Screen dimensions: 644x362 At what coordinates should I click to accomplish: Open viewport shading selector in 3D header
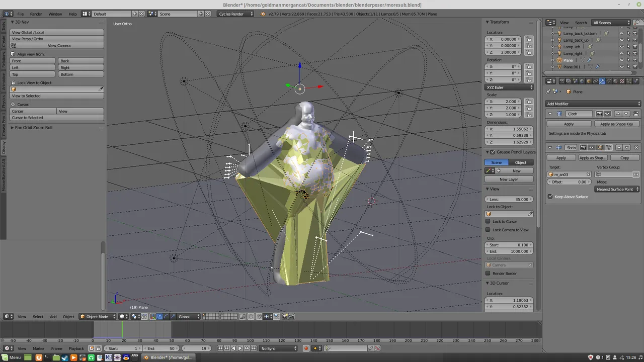click(123, 316)
